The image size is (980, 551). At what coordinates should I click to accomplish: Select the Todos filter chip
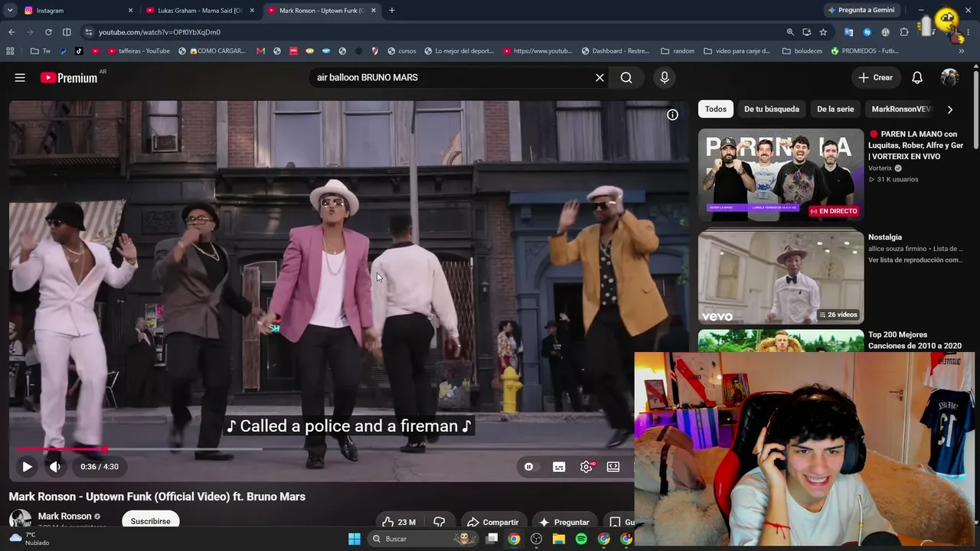click(716, 109)
